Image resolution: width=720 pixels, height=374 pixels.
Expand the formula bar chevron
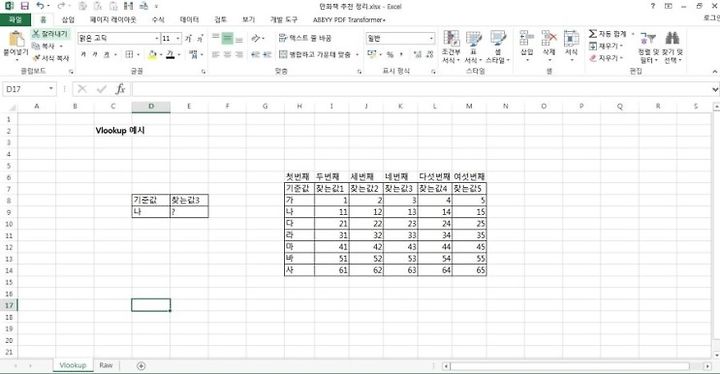715,89
